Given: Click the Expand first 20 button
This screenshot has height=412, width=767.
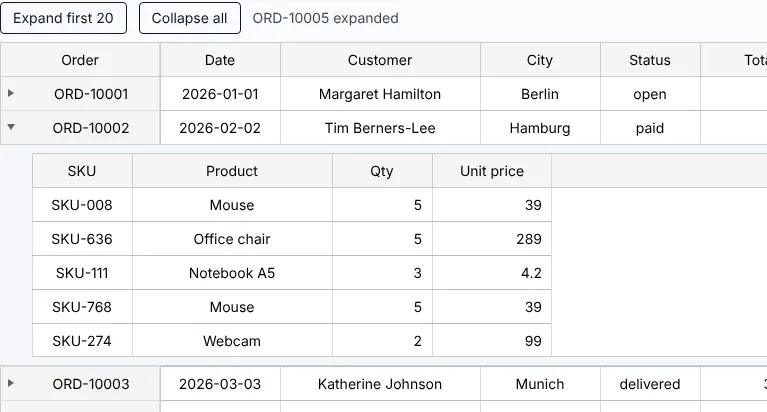Looking at the screenshot, I should (64, 18).
